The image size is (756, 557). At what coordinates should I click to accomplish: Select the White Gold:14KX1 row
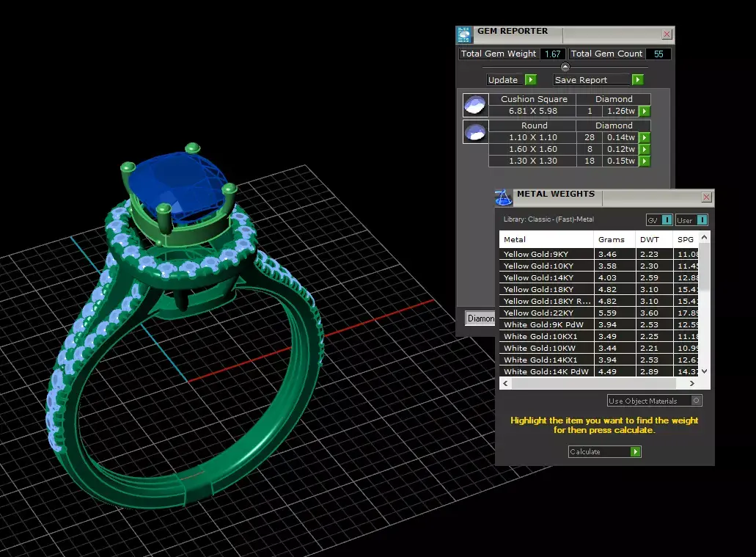[598, 360]
